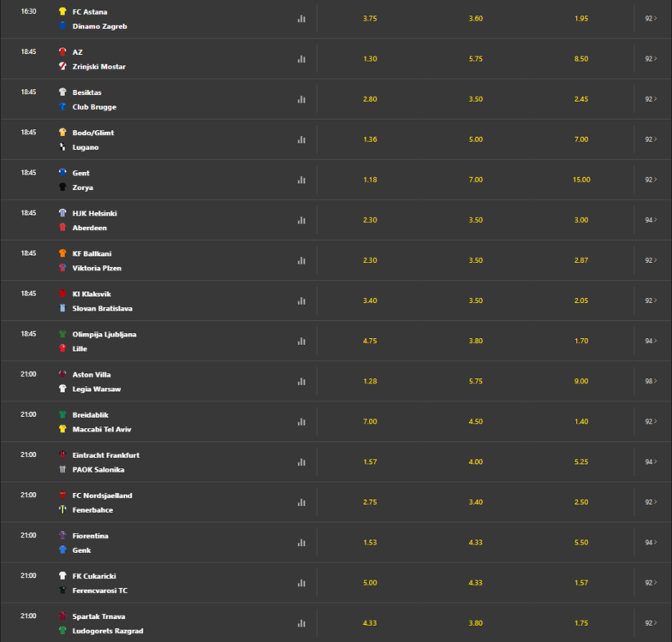This screenshot has width=672, height=642.
Task: Expand 94 markets for HJK Helsinki vs Aberdeen
Action: point(651,220)
